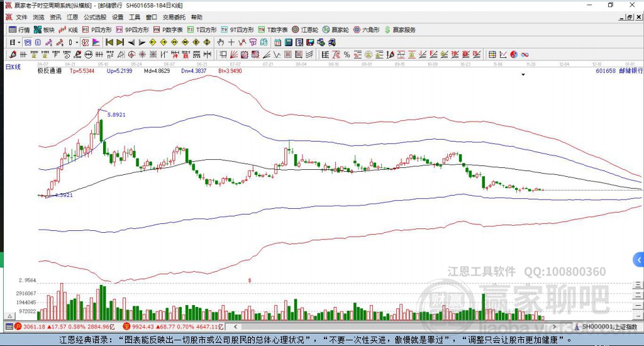
Task: Open 六角形 hexagon tool
Action: (367, 30)
